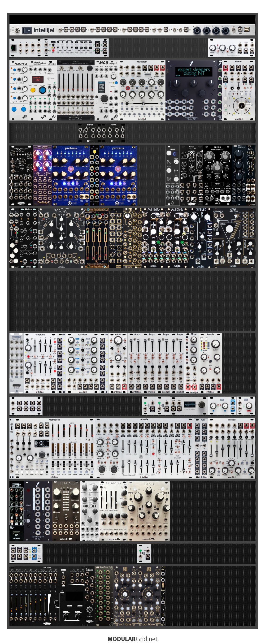Image resolution: width=265 pixels, height=644 pixels.
Task: Select the Quadrax module
Action: [x=83, y=363]
